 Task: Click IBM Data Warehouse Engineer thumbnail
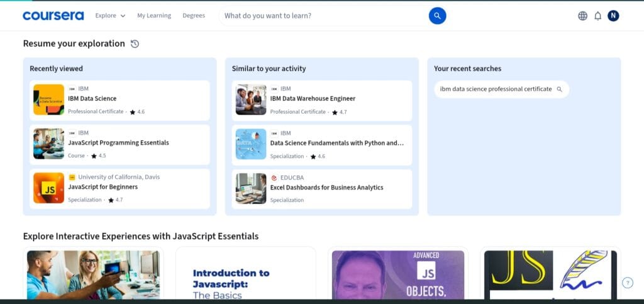251,100
